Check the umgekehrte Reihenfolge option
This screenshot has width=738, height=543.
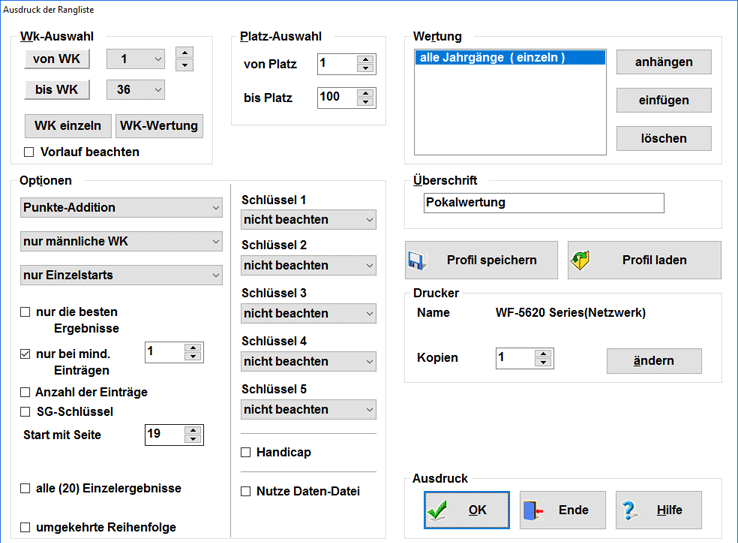point(26,527)
